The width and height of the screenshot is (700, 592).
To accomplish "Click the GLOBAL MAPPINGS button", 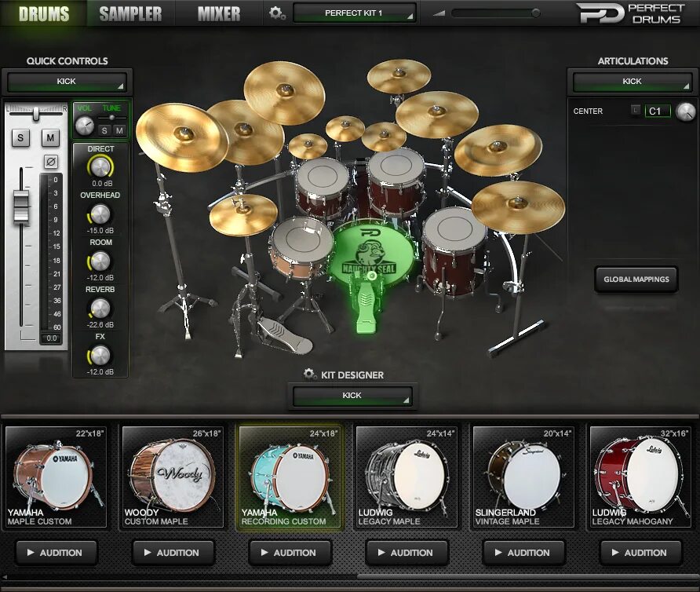I will (636, 280).
